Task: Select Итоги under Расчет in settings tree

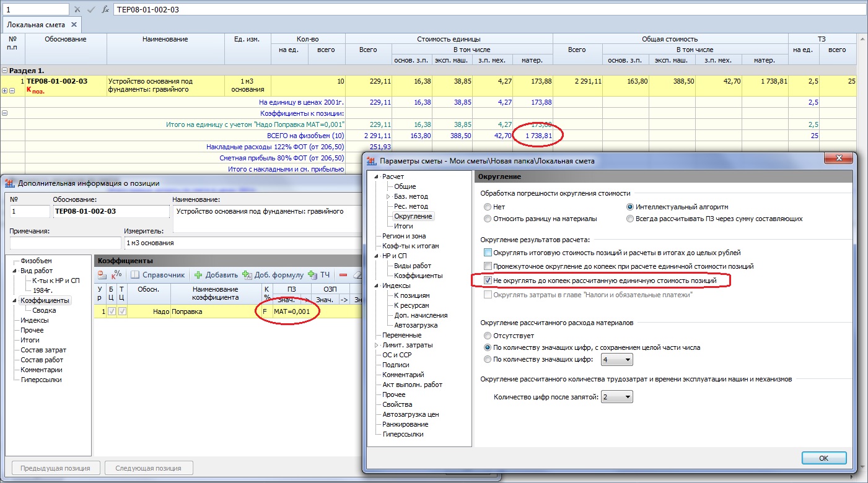Action: [x=403, y=226]
